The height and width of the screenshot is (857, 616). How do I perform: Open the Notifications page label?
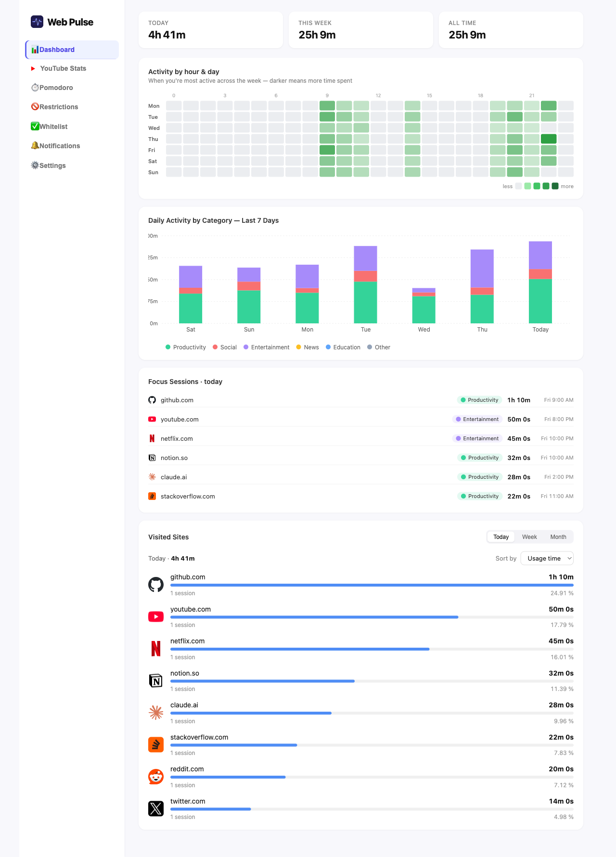tap(60, 146)
